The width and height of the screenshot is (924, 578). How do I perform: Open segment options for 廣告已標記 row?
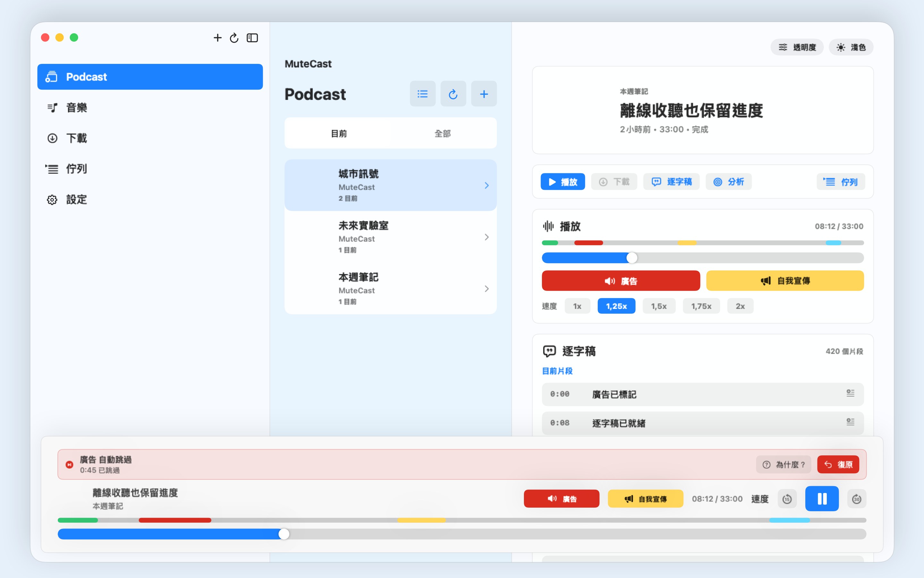coord(850,393)
